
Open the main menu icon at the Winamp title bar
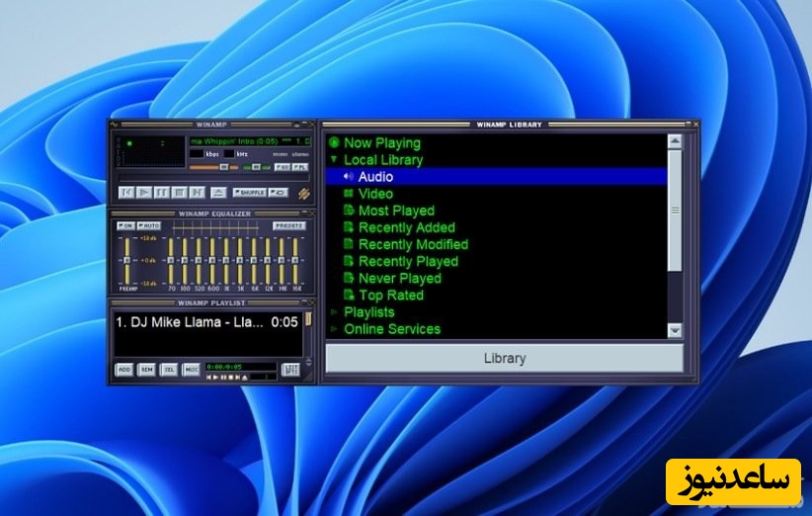pyautogui.click(x=115, y=125)
